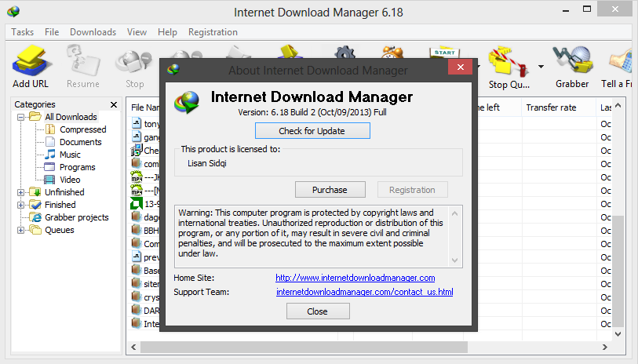The height and width of the screenshot is (364, 638).
Task: Click the Resume toolbar icon
Action: (83, 67)
